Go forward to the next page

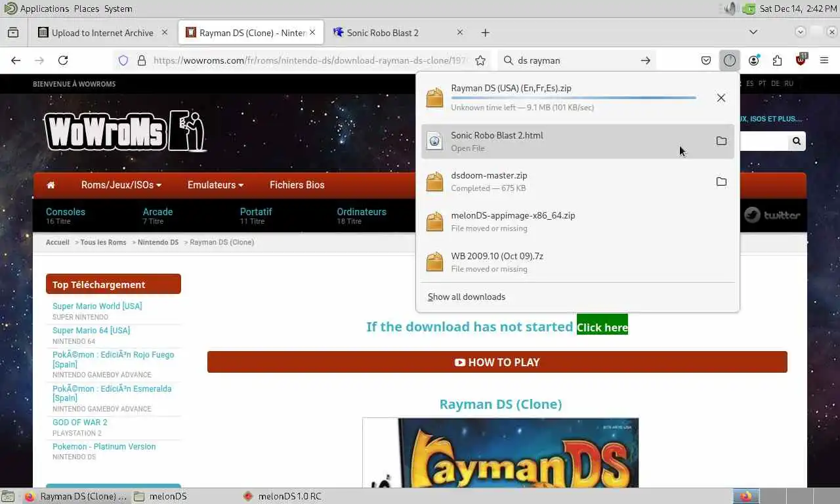(x=39, y=60)
